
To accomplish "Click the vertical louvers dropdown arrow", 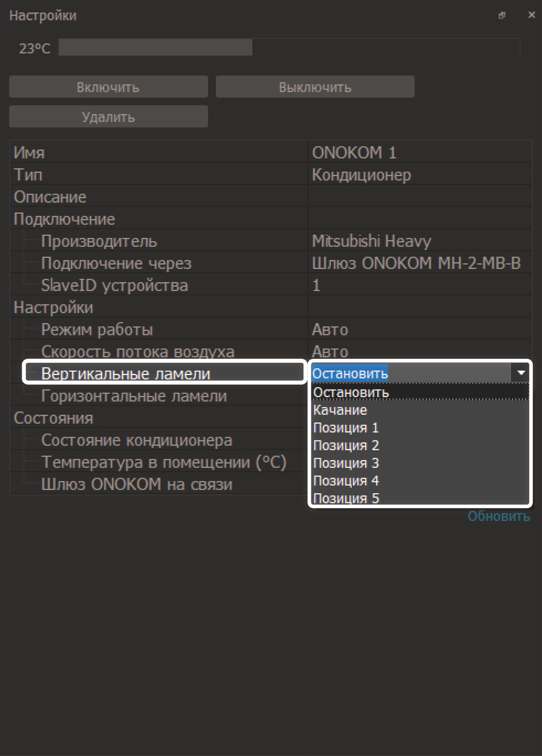I will (x=521, y=373).
